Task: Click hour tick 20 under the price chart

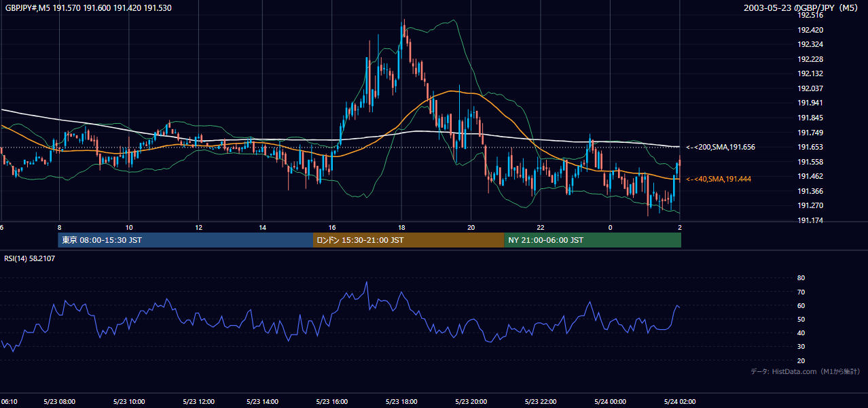Action: [x=471, y=227]
